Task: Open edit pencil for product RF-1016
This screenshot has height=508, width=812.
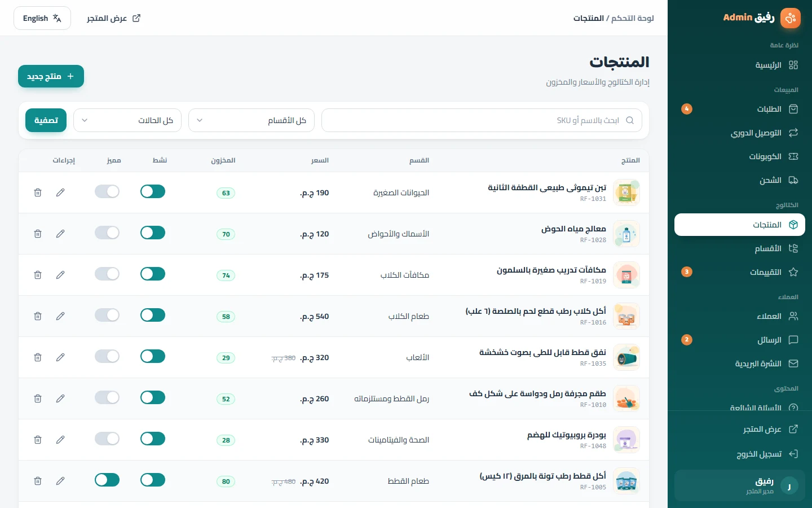Action: pyautogui.click(x=60, y=316)
